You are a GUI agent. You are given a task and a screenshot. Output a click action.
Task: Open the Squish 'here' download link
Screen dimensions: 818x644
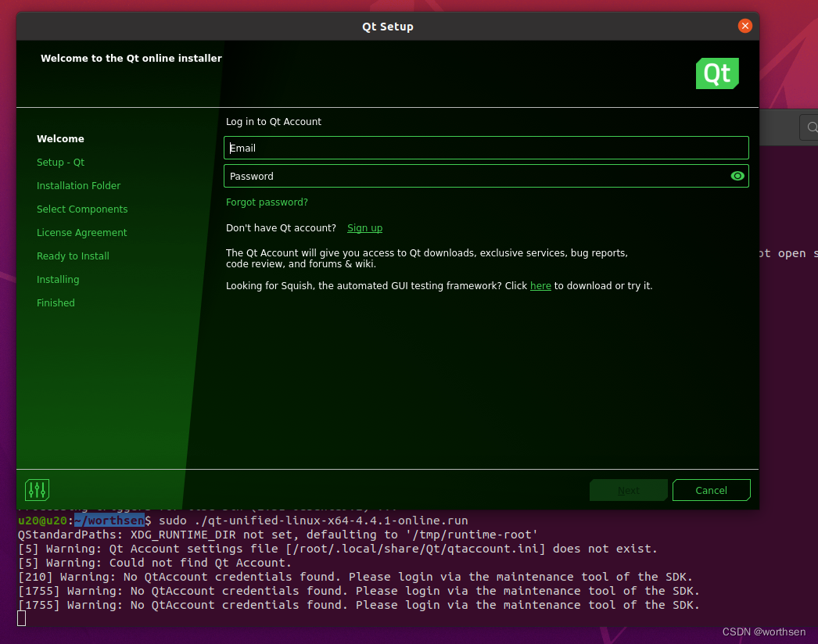pyautogui.click(x=540, y=286)
